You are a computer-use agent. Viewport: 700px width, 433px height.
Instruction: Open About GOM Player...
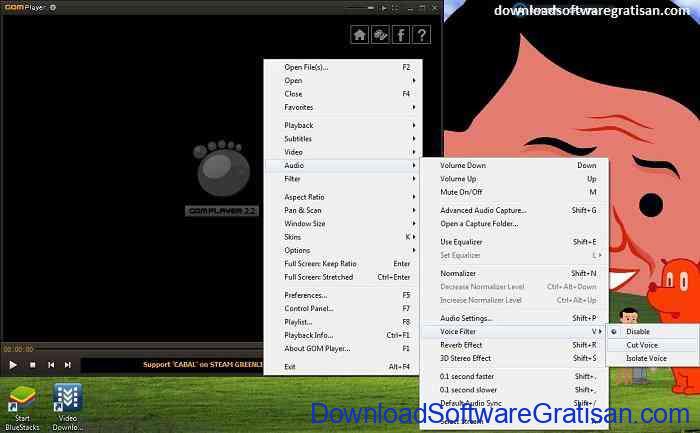click(x=342, y=349)
